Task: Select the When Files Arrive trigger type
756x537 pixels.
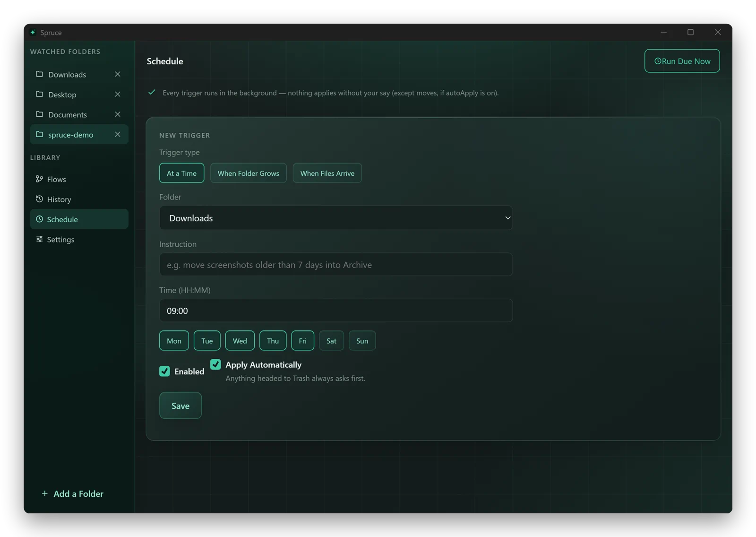Action: [x=327, y=173]
